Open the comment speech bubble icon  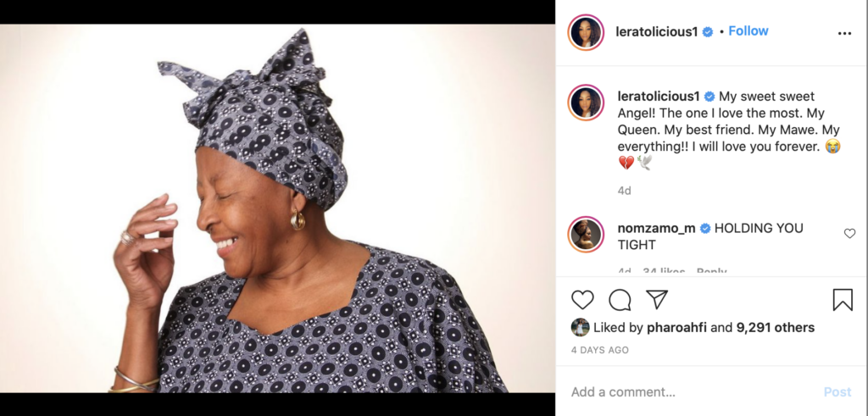tap(620, 300)
